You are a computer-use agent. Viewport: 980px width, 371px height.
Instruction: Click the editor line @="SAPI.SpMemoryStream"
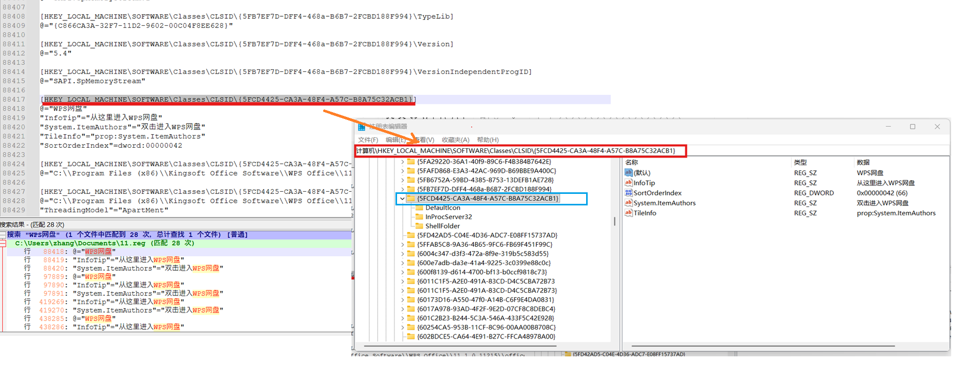(93, 81)
